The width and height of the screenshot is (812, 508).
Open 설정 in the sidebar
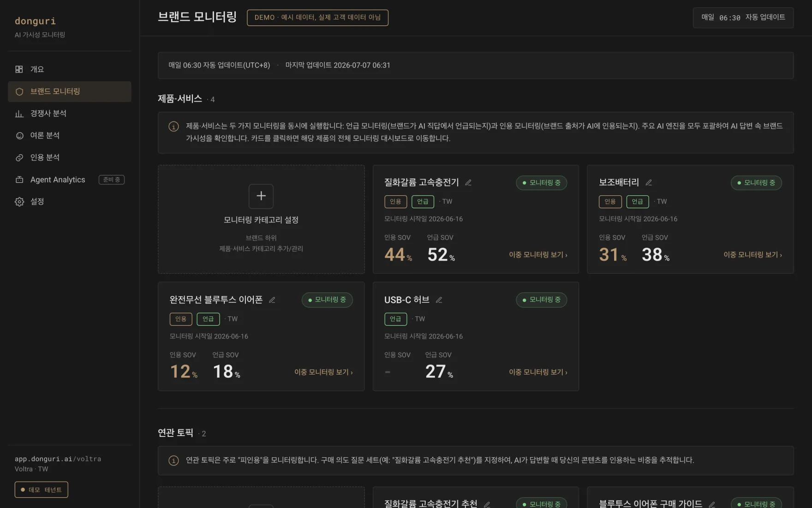[x=69, y=202]
